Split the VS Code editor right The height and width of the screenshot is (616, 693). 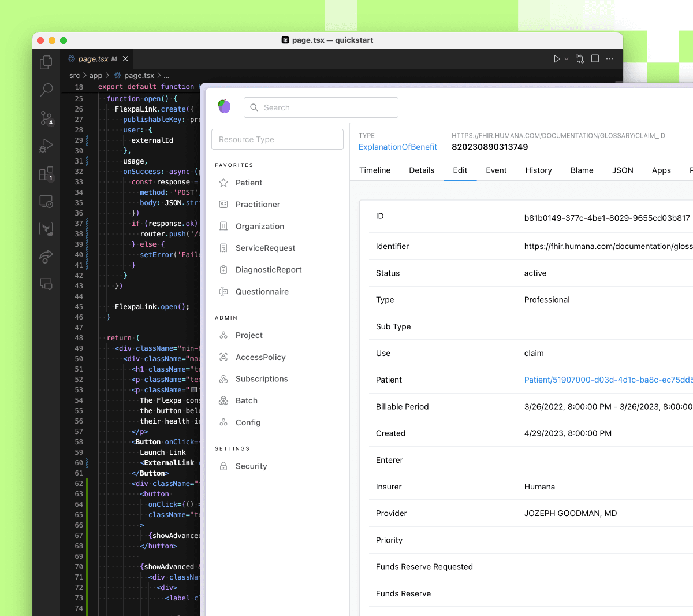(595, 59)
